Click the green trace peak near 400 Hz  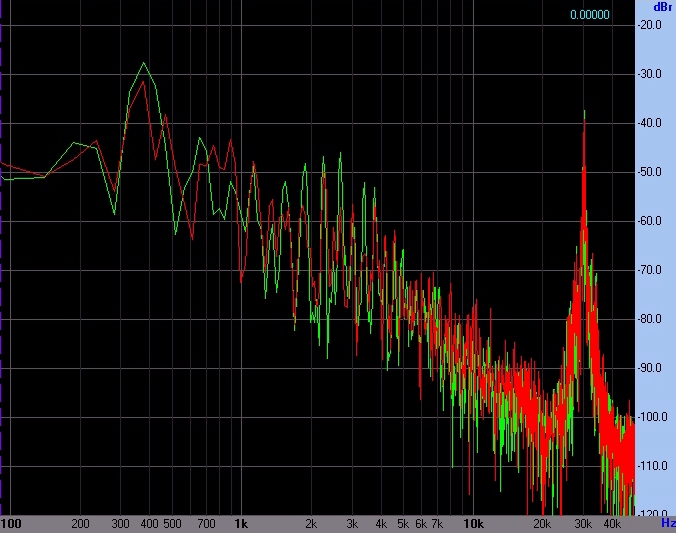pyautogui.click(x=144, y=63)
